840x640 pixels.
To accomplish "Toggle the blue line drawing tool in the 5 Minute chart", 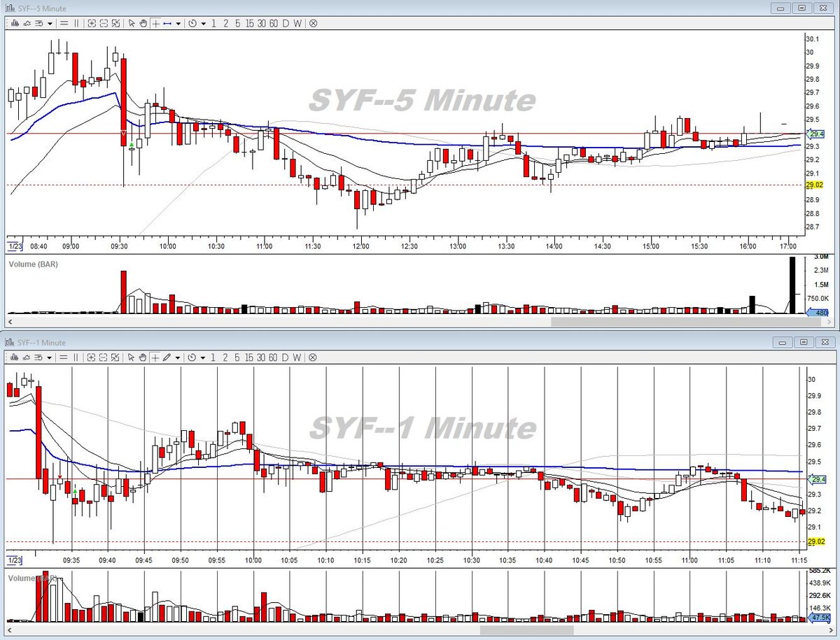I will [167, 23].
